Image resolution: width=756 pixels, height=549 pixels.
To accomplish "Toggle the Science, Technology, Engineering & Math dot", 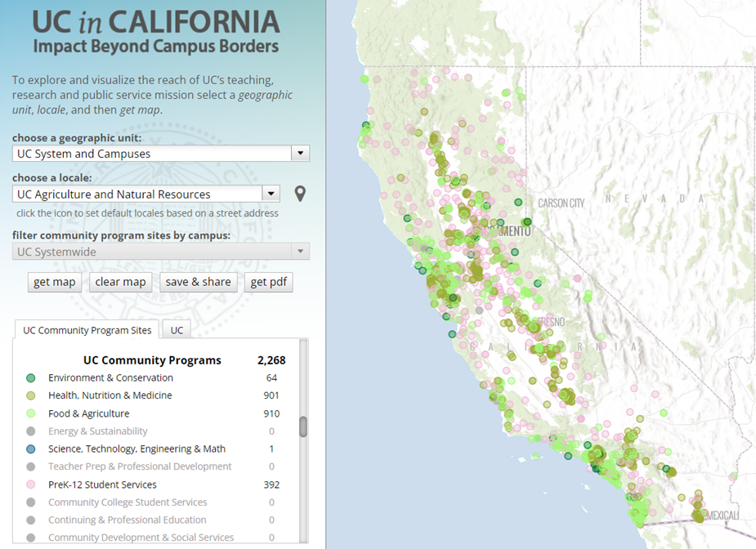I will (31, 449).
